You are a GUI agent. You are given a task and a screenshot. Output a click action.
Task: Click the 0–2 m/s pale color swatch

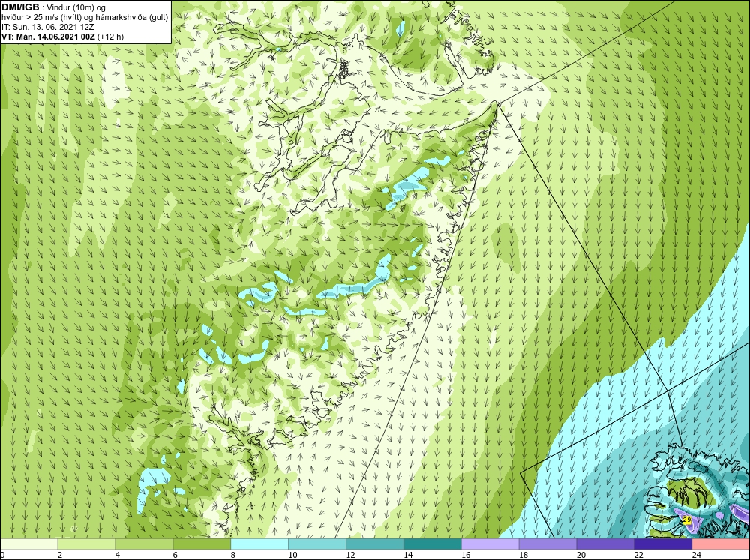(28, 544)
